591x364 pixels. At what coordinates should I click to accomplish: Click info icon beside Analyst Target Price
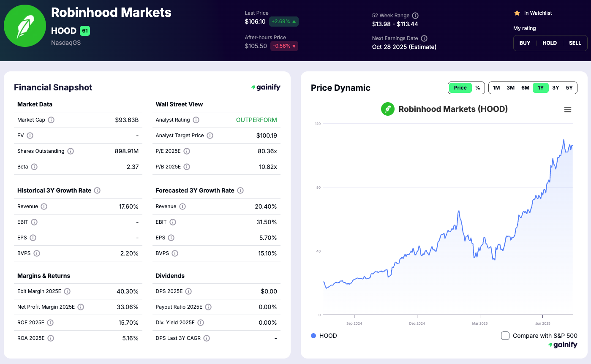tap(210, 136)
